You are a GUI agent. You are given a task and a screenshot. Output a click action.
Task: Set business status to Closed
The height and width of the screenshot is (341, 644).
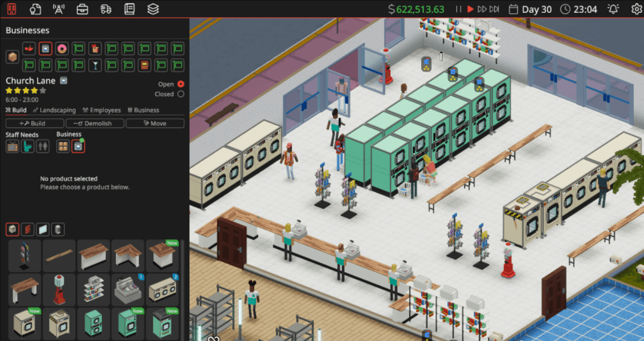pyautogui.click(x=180, y=94)
